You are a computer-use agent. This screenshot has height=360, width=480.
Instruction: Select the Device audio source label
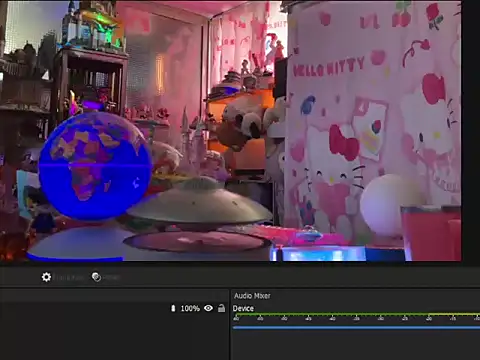243,308
